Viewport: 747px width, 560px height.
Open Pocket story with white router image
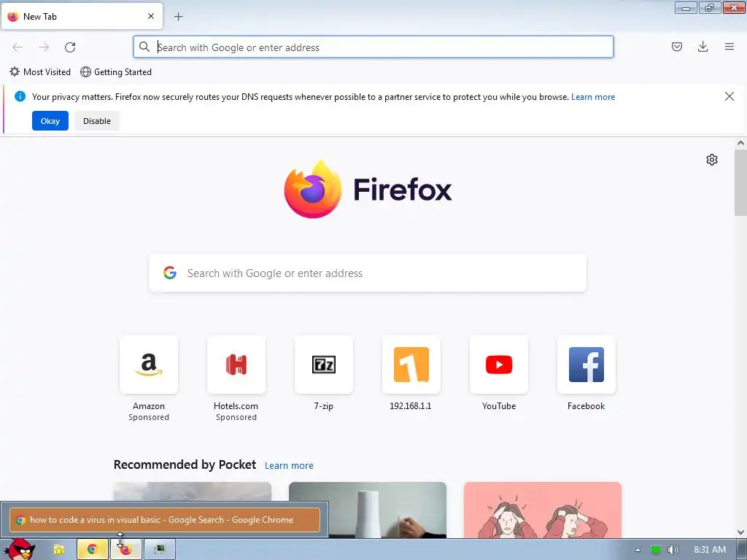(368, 510)
